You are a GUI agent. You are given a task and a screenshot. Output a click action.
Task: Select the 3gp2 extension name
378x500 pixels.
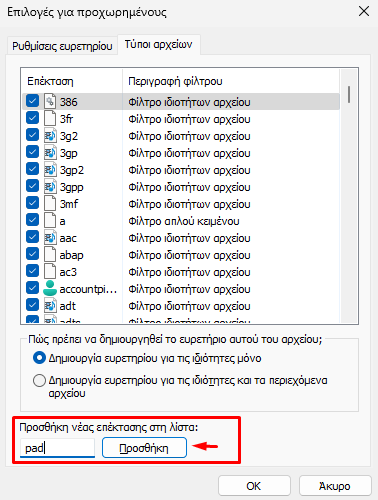pos(71,170)
